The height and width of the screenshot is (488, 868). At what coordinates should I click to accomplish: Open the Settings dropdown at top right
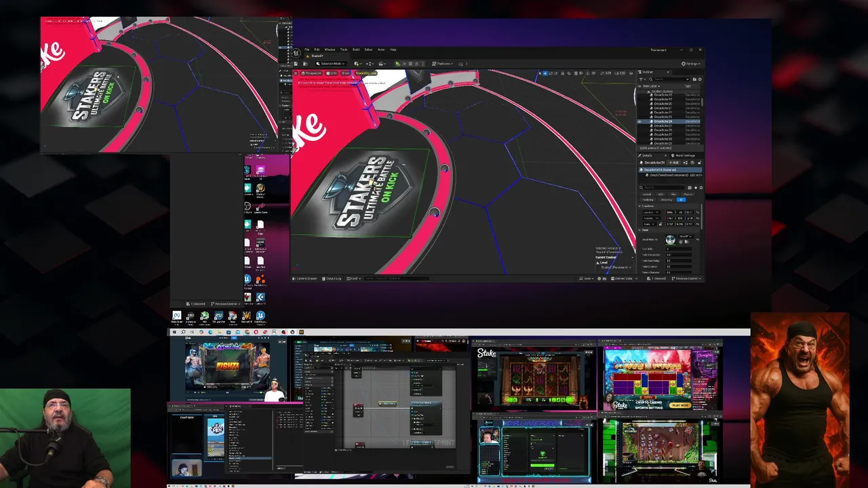[692, 64]
